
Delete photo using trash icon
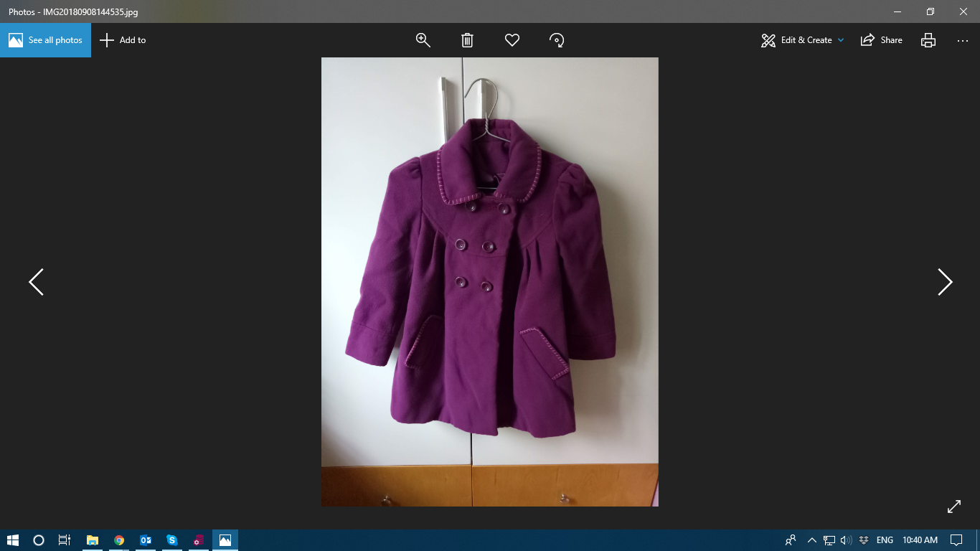pyautogui.click(x=467, y=40)
